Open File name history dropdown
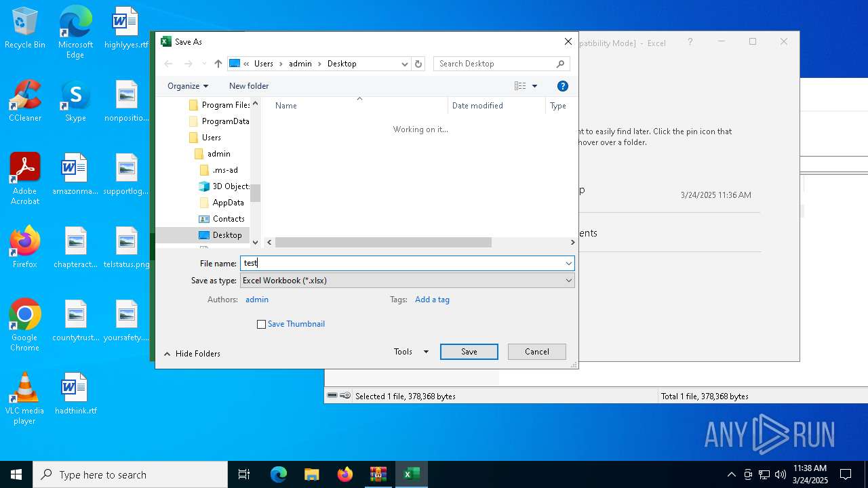868x488 pixels. 568,263
